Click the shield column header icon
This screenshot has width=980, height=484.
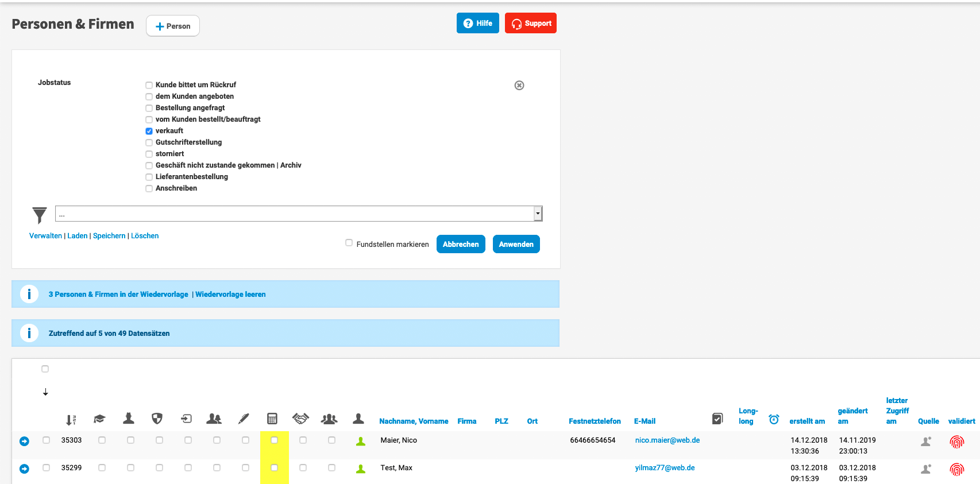(x=157, y=419)
